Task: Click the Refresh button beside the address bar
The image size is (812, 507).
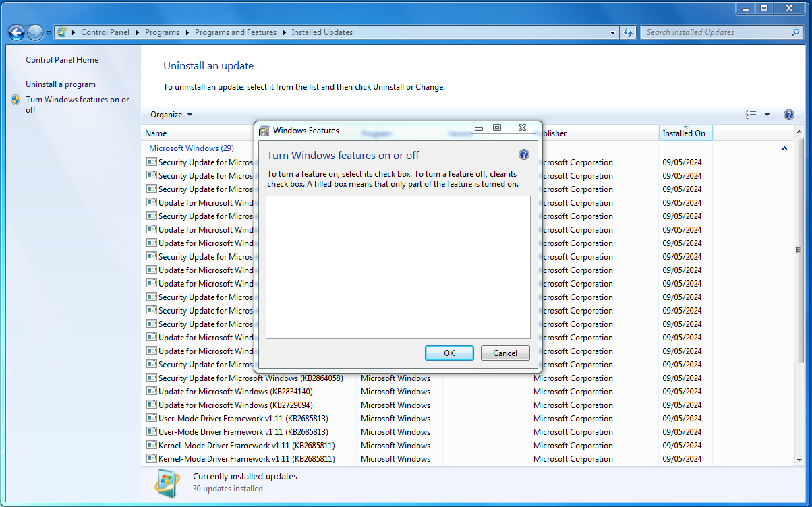Action: click(x=629, y=32)
